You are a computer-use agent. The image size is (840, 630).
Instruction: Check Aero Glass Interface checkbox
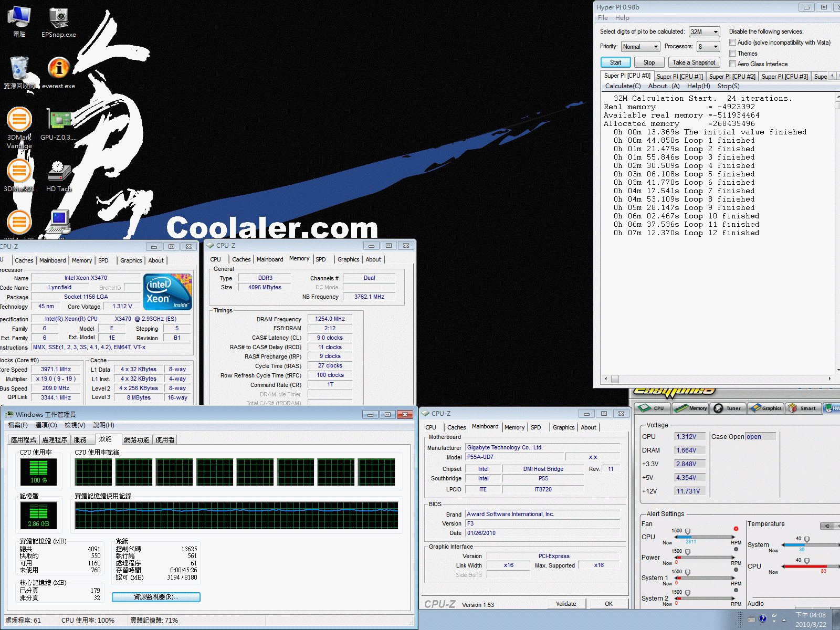click(x=732, y=64)
